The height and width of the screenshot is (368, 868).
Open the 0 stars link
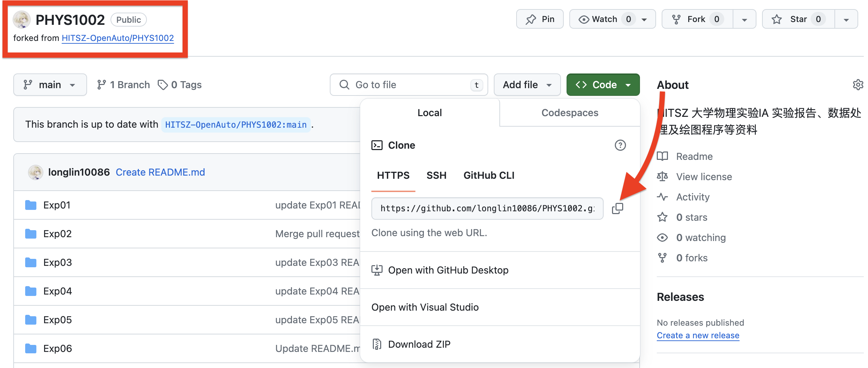pyautogui.click(x=692, y=217)
